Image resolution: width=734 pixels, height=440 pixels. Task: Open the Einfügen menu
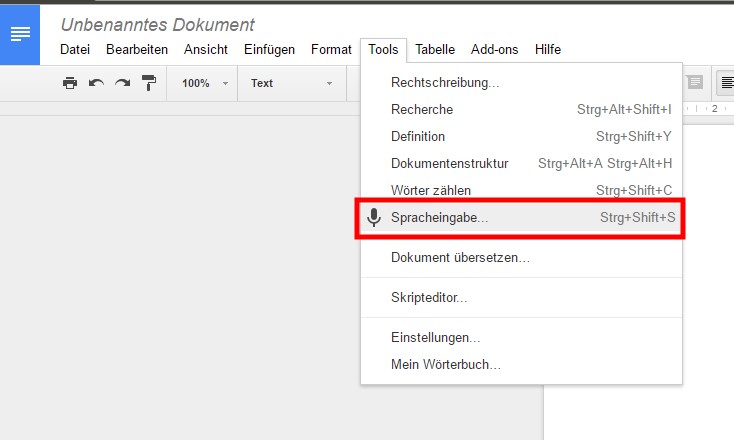[x=269, y=50]
